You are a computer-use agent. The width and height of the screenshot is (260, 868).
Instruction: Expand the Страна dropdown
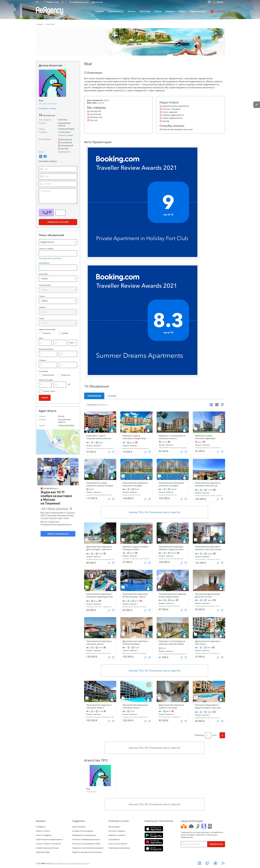click(58, 301)
